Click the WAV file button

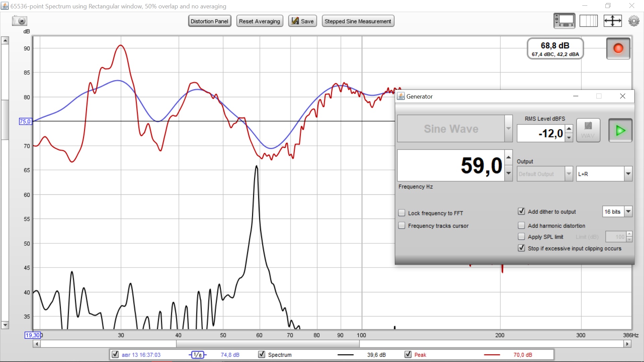pyautogui.click(x=588, y=130)
